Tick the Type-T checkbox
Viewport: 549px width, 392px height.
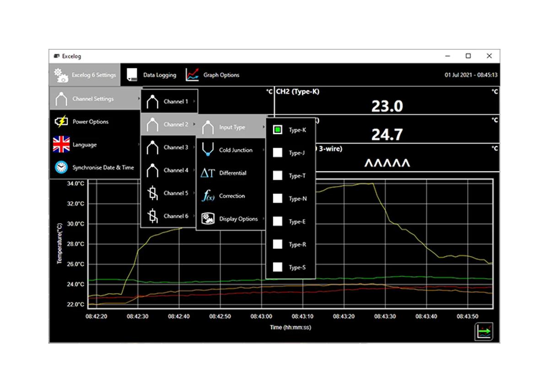[x=277, y=176]
